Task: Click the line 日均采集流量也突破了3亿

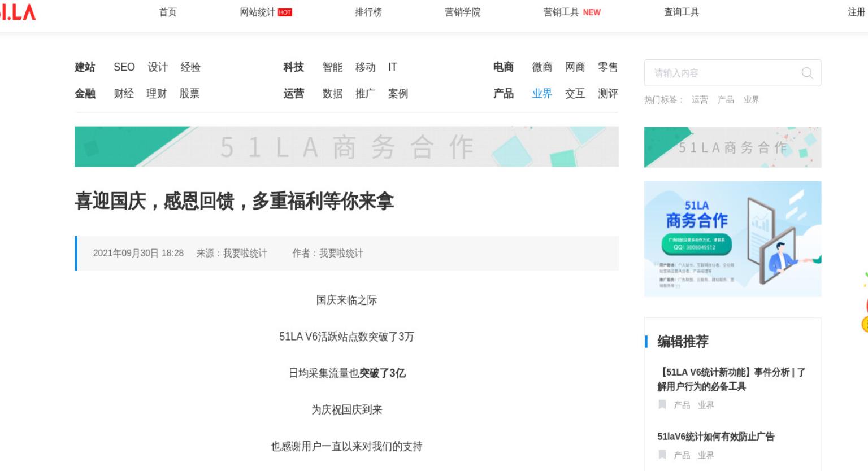Action: pyautogui.click(x=347, y=373)
